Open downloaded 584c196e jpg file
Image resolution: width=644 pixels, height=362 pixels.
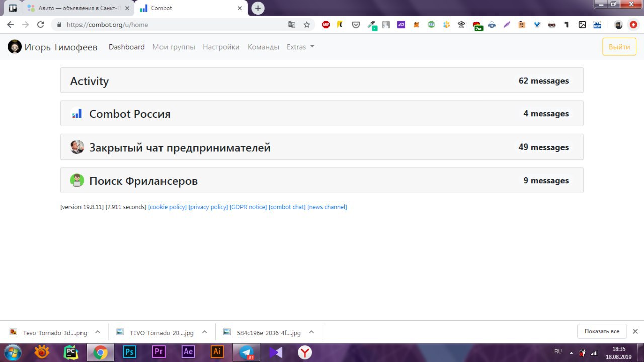click(262, 332)
